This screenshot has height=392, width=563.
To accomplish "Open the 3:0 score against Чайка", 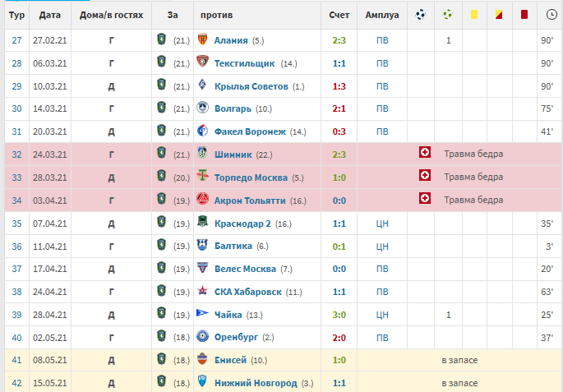I will [339, 314].
